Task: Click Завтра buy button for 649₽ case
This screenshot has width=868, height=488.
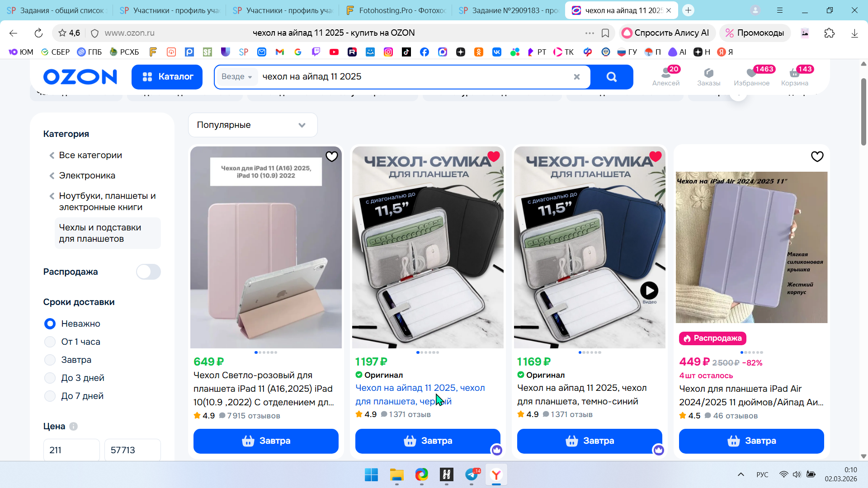Action: pyautogui.click(x=266, y=441)
